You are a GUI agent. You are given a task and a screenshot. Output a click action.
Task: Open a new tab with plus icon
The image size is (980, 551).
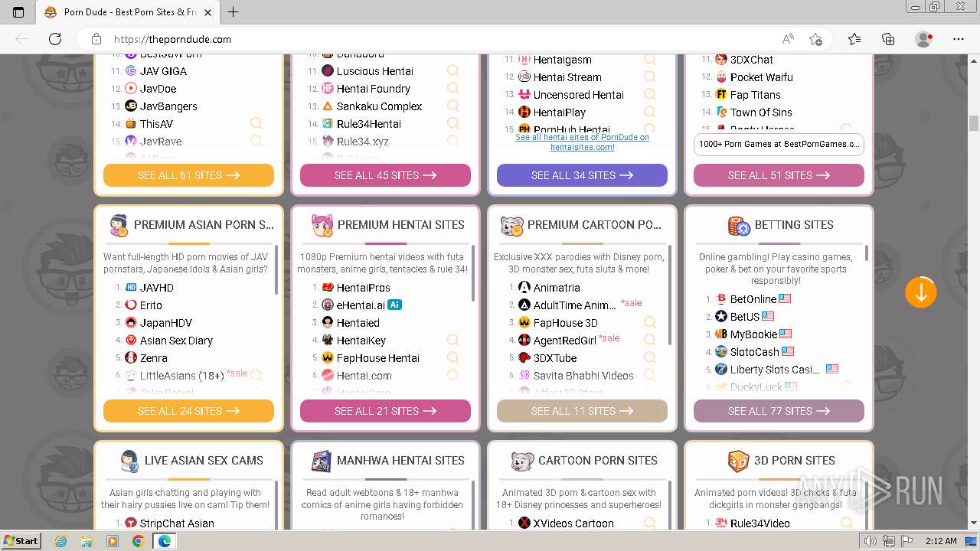[x=233, y=11]
